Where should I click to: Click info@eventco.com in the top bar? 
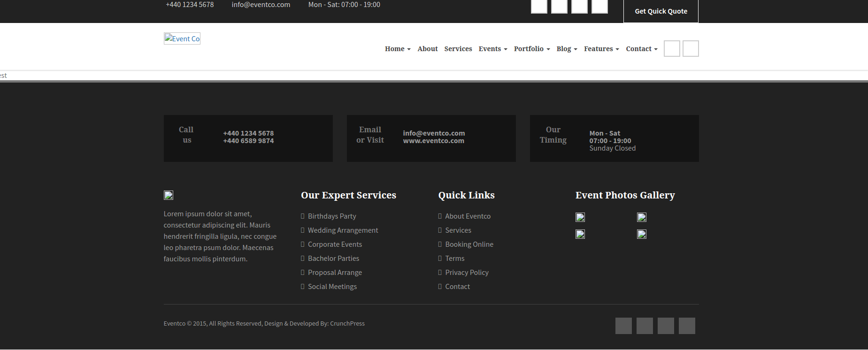261,5
